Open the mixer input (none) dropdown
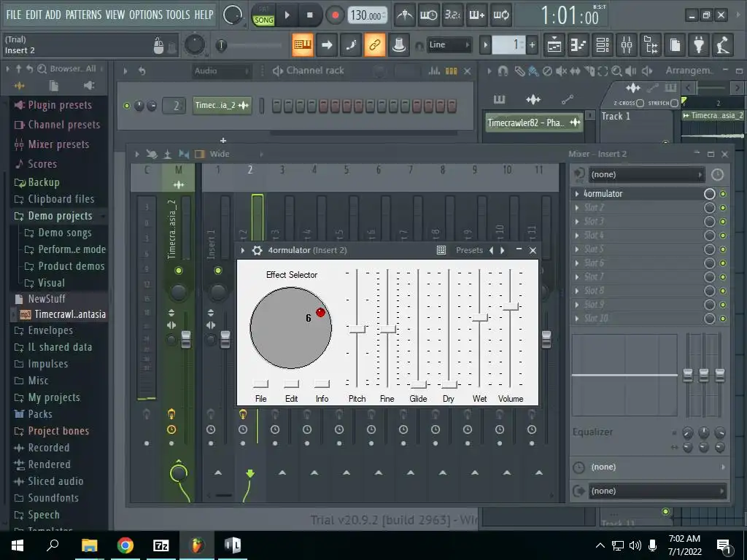 pyautogui.click(x=646, y=175)
